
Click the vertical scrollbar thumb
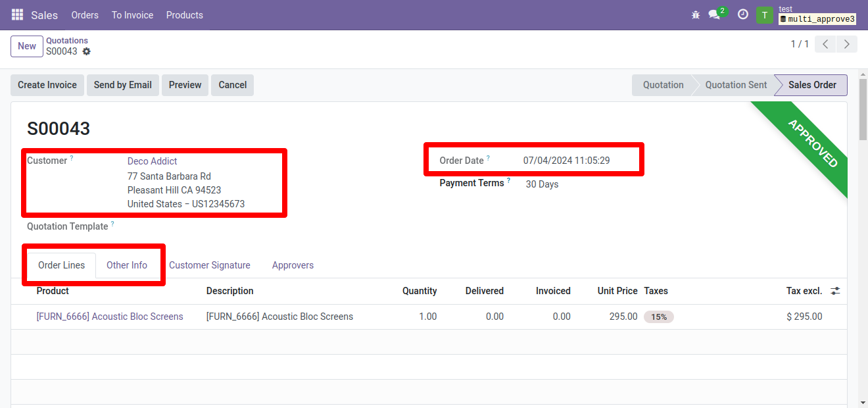(863, 109)
